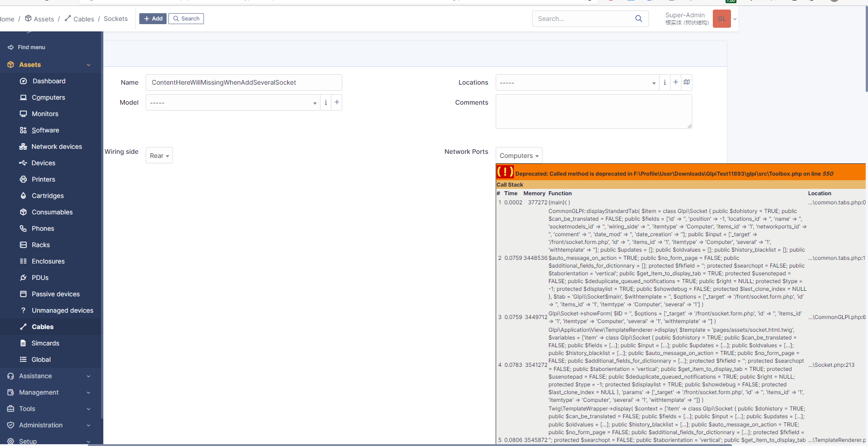Click the Super-Admin profile label
The height and width of the screenshot is (446, 868).
(x=685, y=15)
